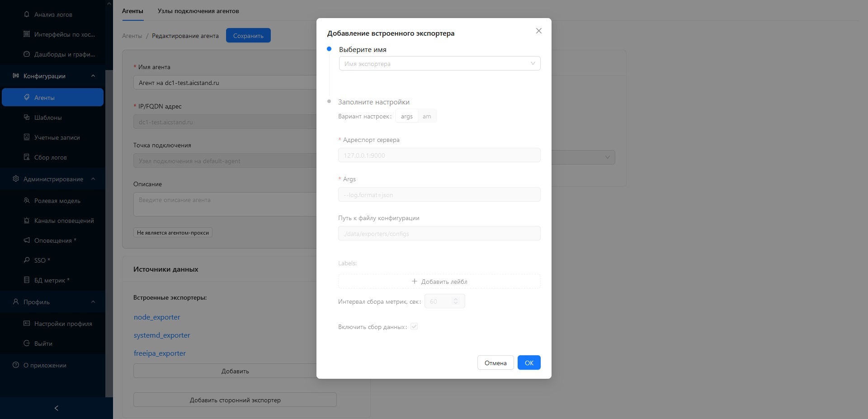Click the Выйти logout icon
This screenshot has height=419, width=868.
tap(27, 343)
